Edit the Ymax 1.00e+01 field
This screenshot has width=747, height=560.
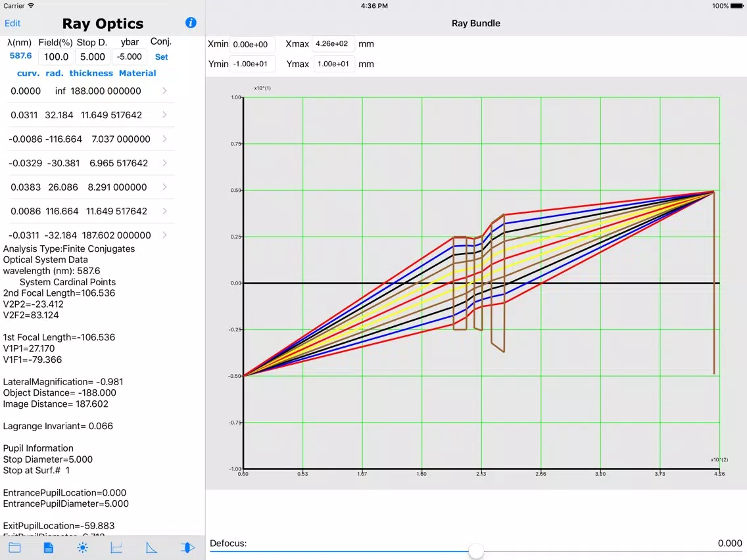334,64
